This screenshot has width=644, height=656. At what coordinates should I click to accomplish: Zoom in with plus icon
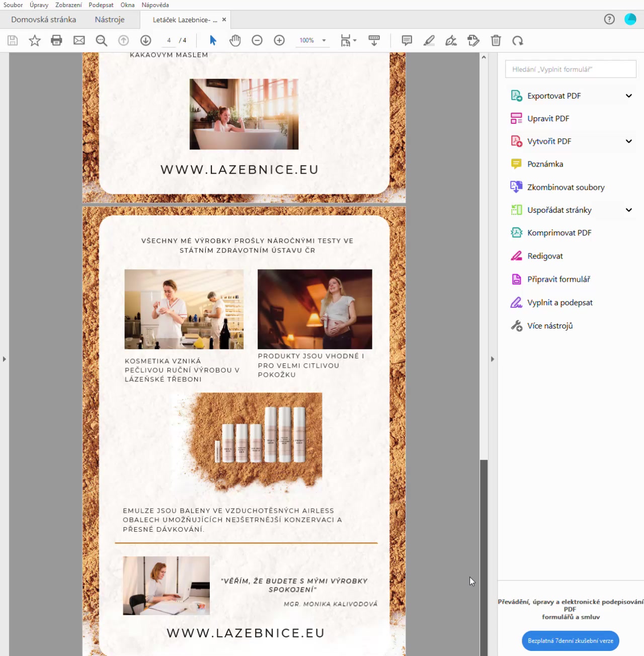click(279, 41)
